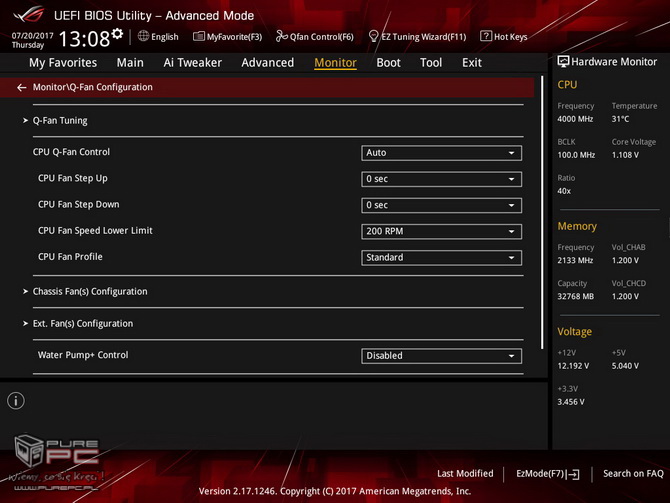Click the Memory heading in Hardware Monitor
This screenshot has height=503, width=670.
click(x=577, y=226)
